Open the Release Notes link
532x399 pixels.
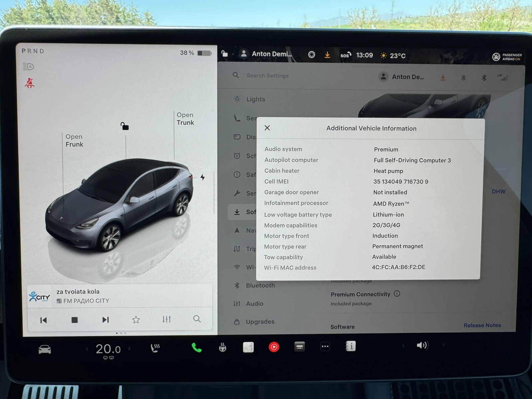[x=482, y=325]
